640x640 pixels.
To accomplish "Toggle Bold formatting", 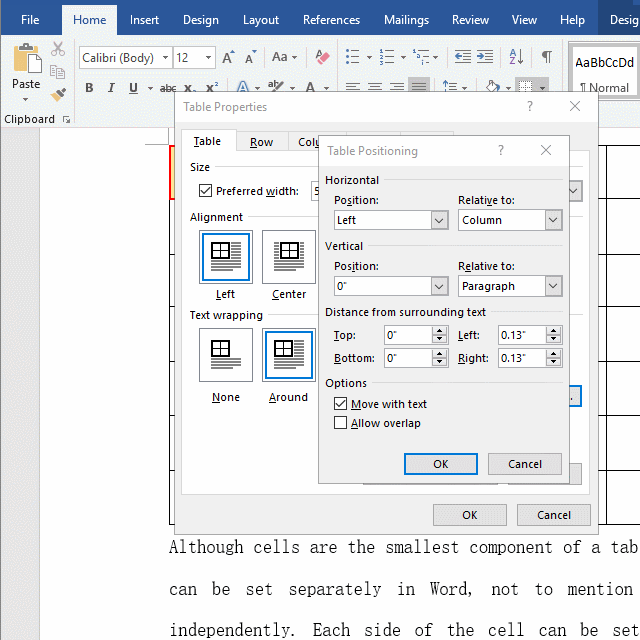I will pyautogui.click(x=89, y=88).
